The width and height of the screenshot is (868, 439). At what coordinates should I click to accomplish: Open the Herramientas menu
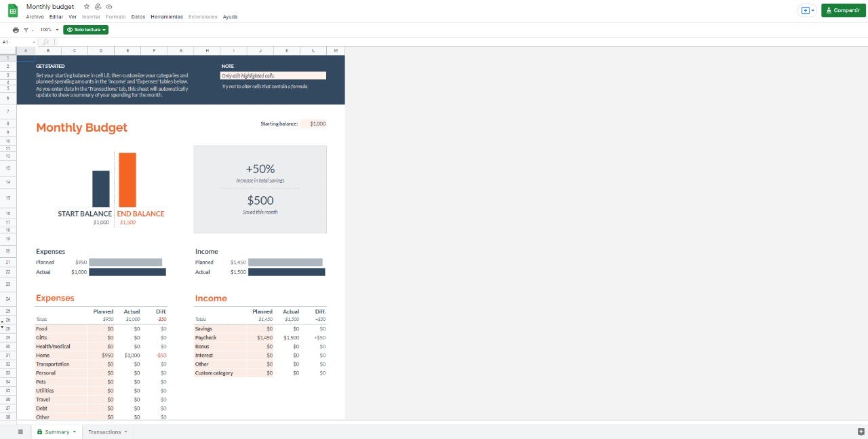pos(166,17)
